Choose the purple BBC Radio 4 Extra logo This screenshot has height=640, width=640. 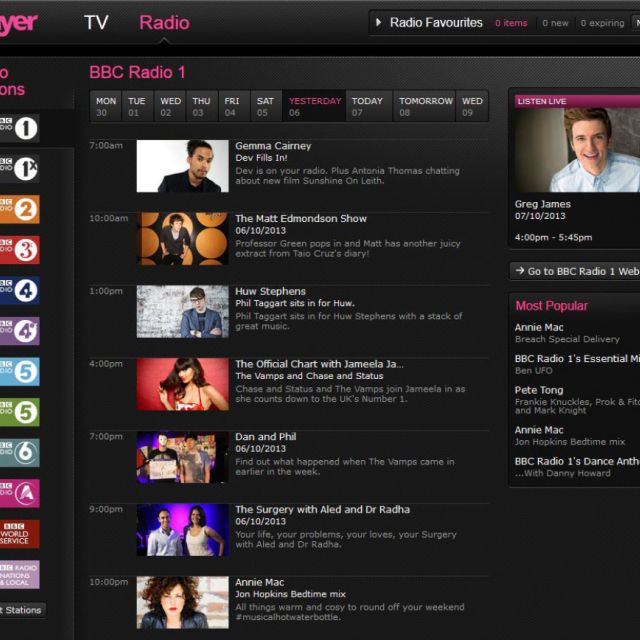click(20, 331)
